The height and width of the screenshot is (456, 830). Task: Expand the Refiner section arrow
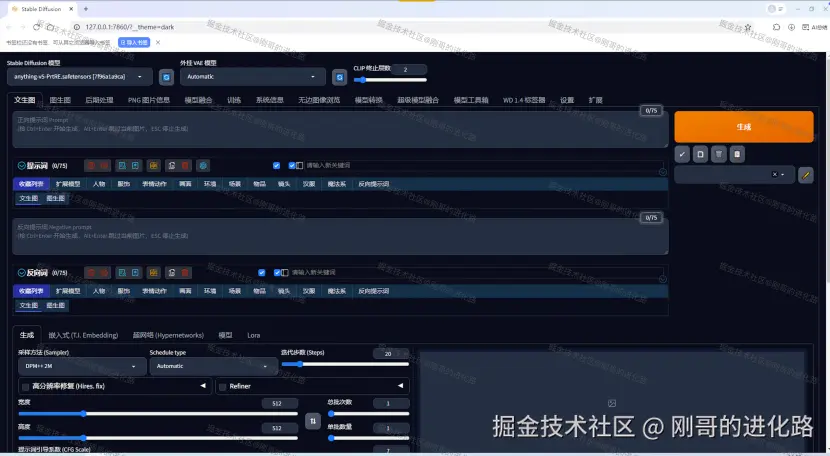(400, 386)
